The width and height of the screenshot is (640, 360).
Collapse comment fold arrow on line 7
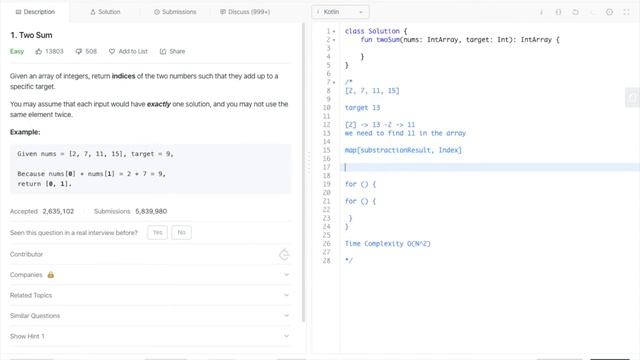point(334,82)
